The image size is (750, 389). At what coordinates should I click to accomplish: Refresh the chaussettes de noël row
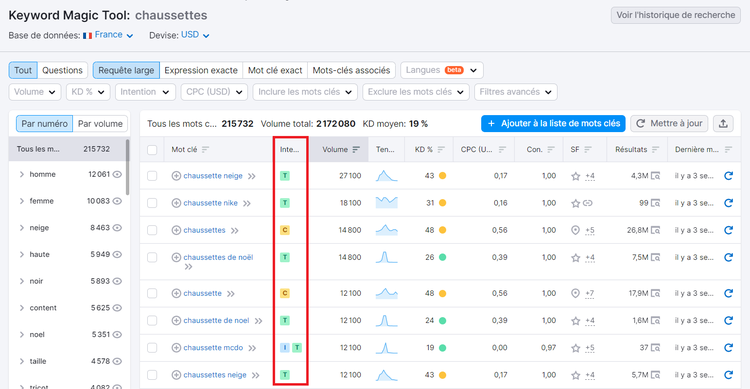pos(728,257)
